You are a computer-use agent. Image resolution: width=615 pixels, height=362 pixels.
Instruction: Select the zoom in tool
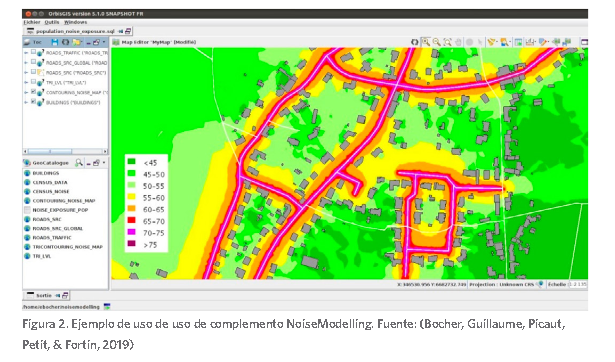(426, 42)
